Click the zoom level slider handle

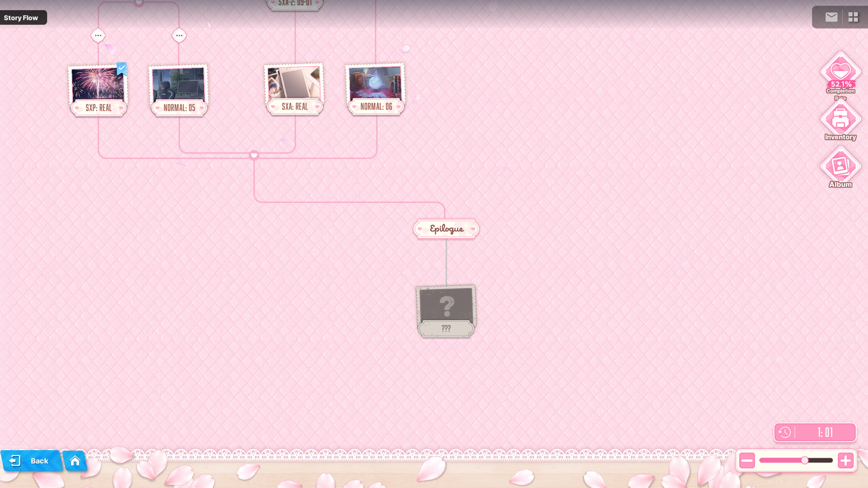(805, 460)
